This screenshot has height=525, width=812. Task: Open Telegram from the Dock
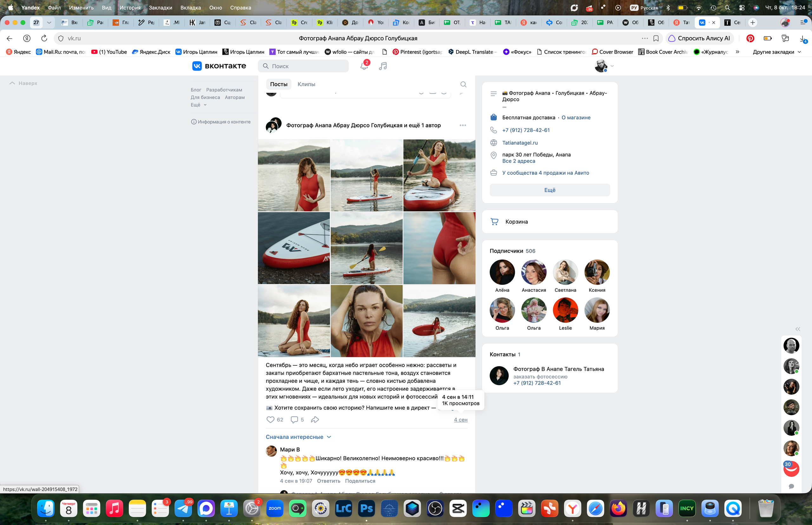(x=183, y=509)
